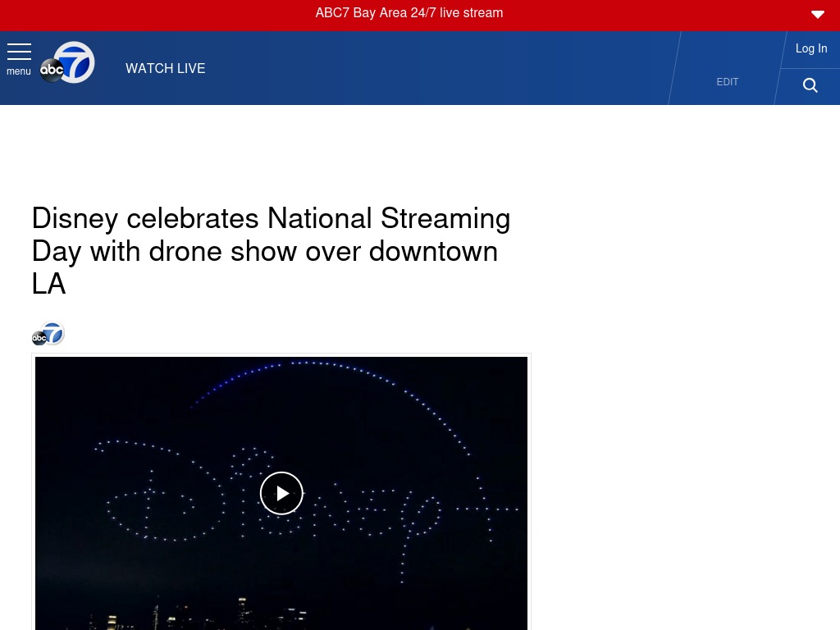Open the search magnifier icon

[x=810, y=85]
